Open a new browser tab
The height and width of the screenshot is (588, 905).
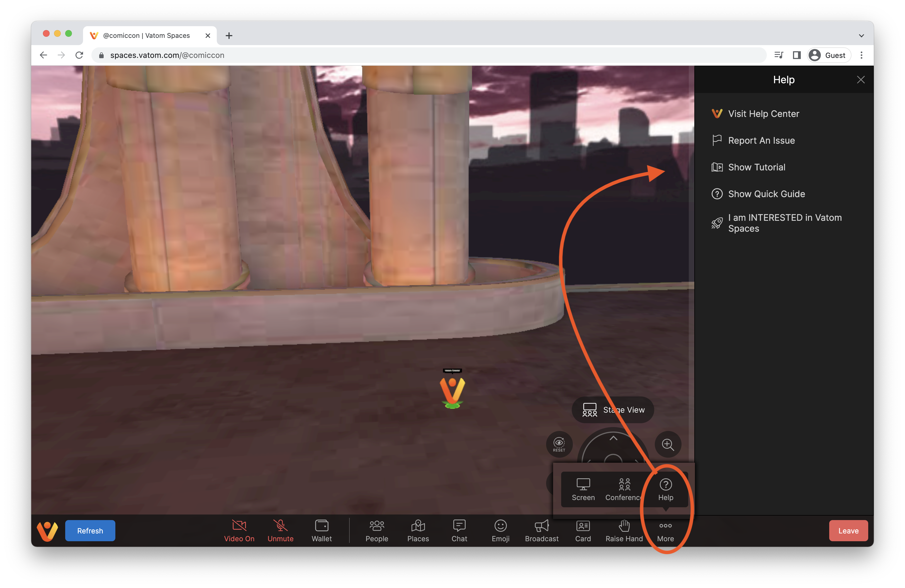tap(228, 35)
